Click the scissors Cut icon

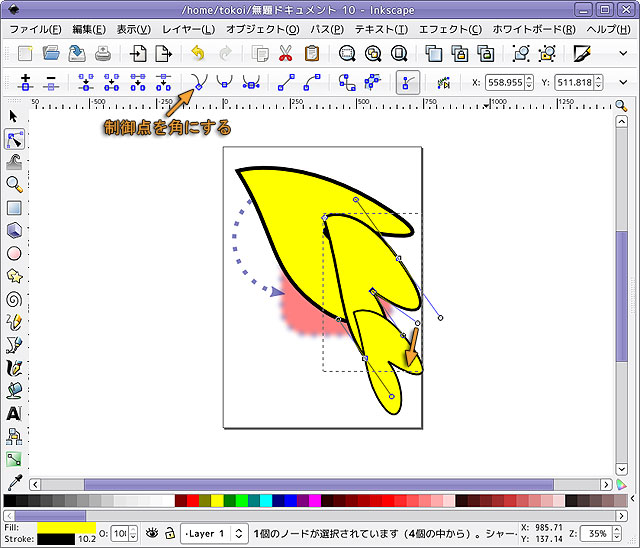pos(286,53)
